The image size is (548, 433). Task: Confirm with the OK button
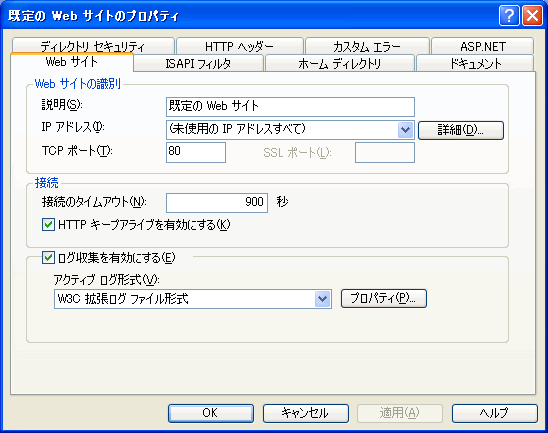click(x=211, y=413)
